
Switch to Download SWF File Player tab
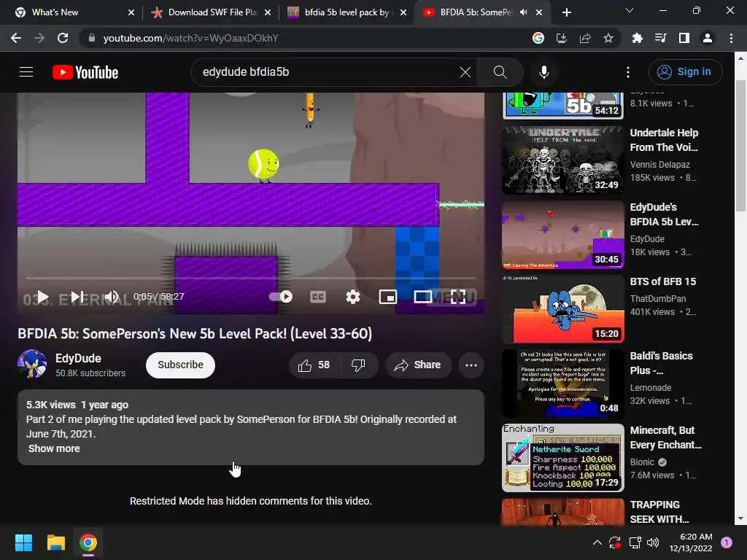[211, 12]
